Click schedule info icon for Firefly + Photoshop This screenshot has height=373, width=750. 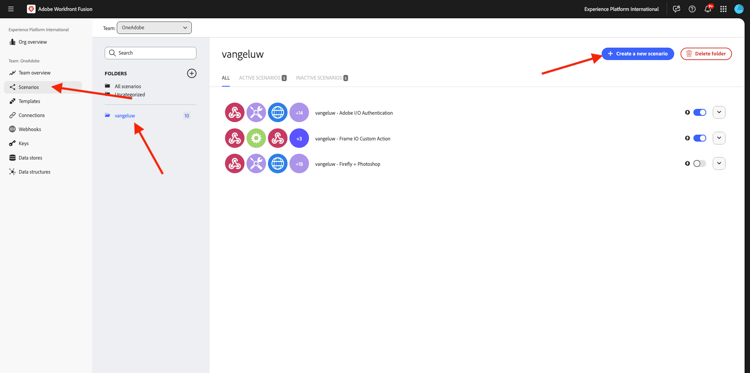[x=687, y=164]
